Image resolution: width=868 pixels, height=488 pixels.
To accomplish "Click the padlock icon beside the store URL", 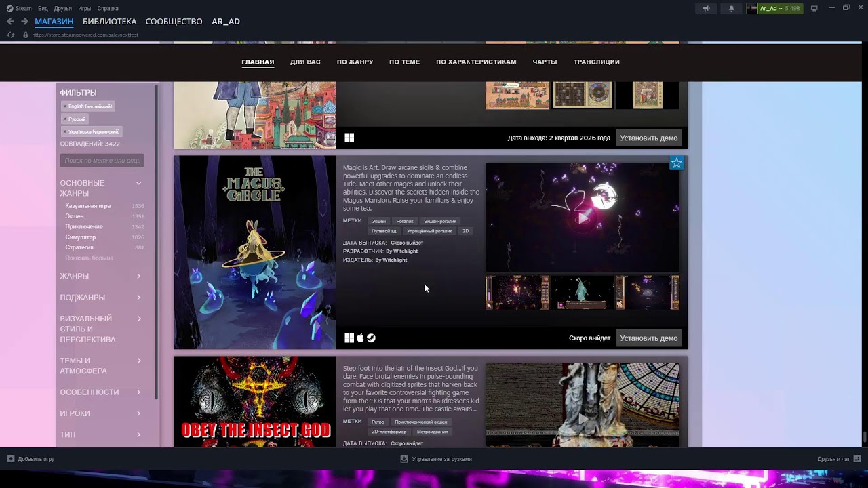I will (26, 35).
